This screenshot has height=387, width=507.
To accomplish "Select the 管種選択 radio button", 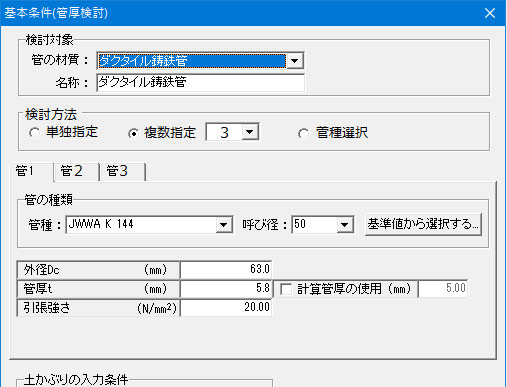I will 303,134.
